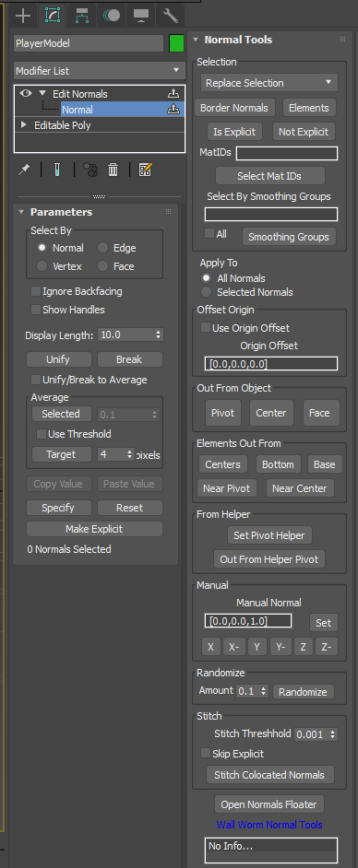Viewport: 358px width, 868px height.
Task: Collapse the Normal Tools rollout
Action: 197,40
